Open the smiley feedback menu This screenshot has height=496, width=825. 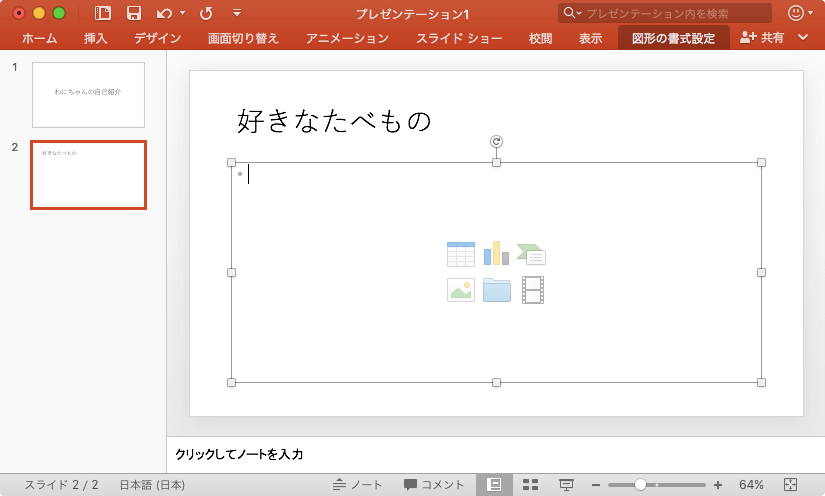800,13
